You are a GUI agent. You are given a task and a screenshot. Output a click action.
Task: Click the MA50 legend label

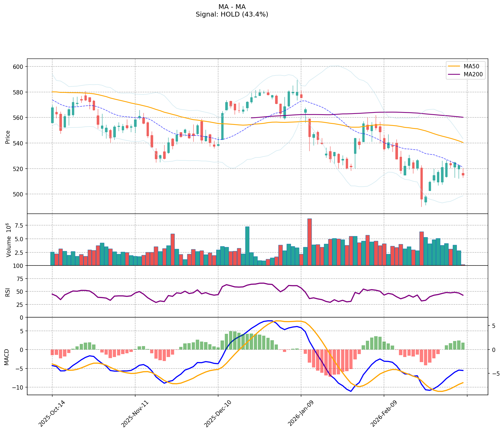[x=473, y=66]
